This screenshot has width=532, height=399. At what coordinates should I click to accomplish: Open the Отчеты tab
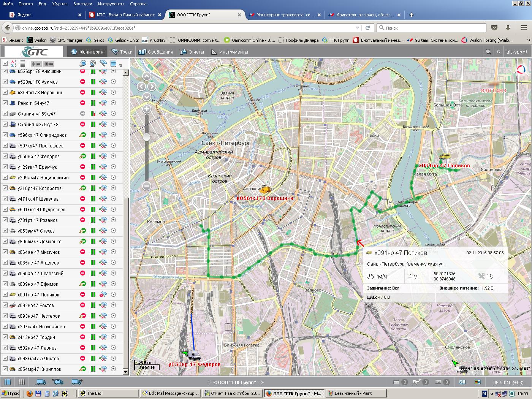[192, 52]
